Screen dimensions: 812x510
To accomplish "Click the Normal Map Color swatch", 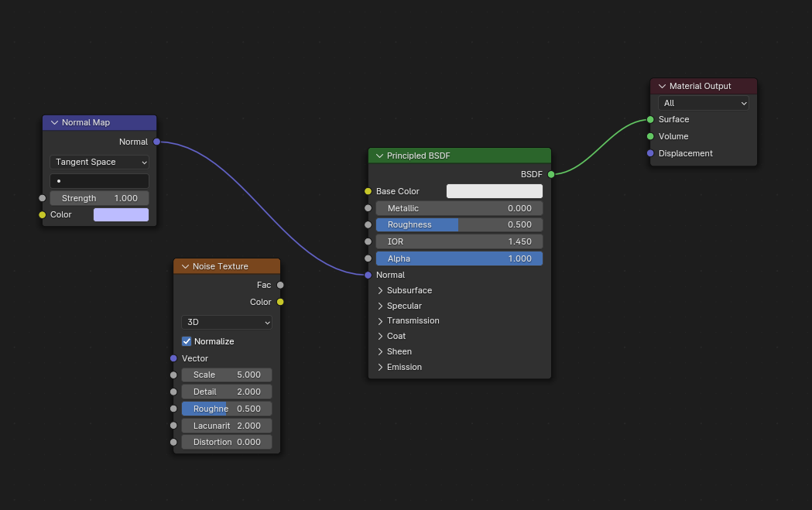I will coord(121,214).
